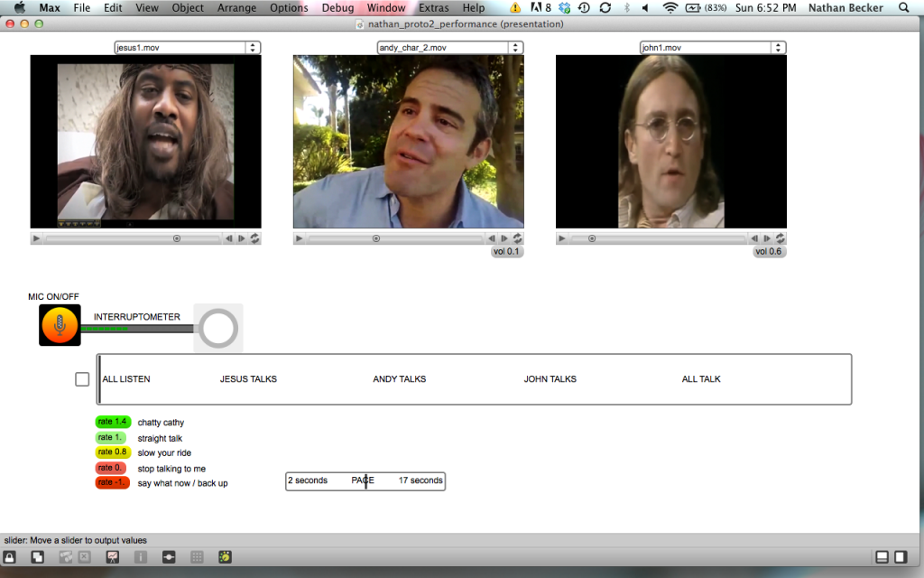Toggle the presentation mode icon

113,556
